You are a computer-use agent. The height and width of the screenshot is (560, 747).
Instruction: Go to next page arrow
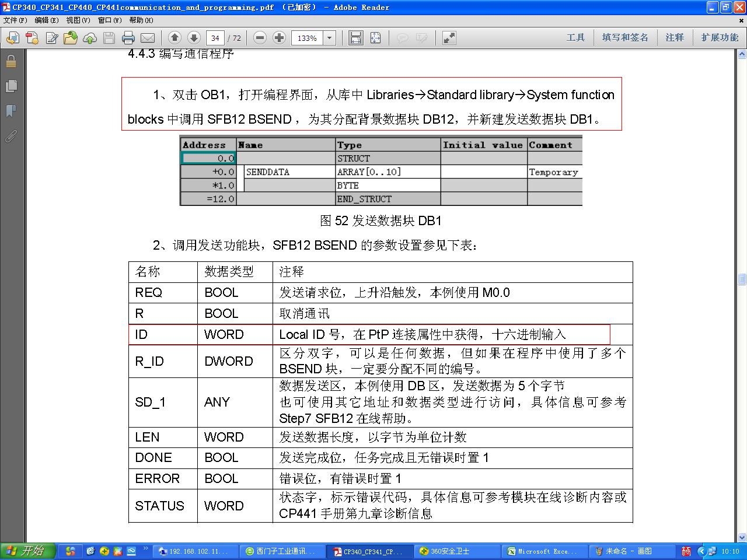point(194,38)
